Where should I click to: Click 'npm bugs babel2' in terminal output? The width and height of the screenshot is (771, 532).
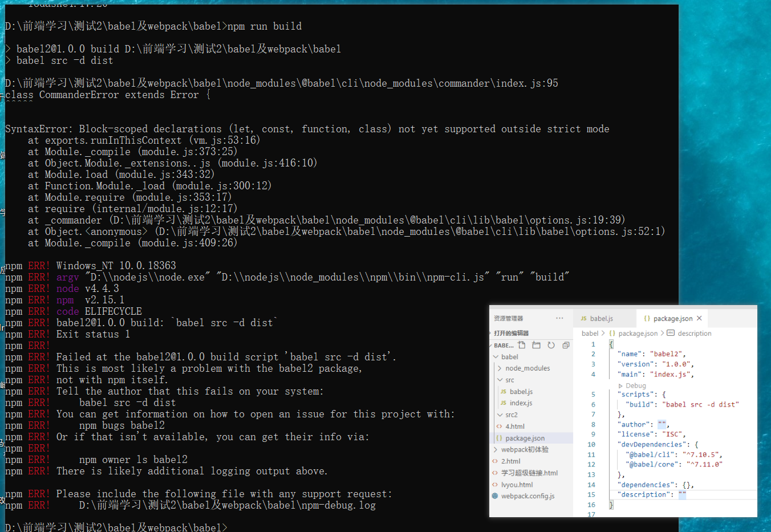pos(122,425)
